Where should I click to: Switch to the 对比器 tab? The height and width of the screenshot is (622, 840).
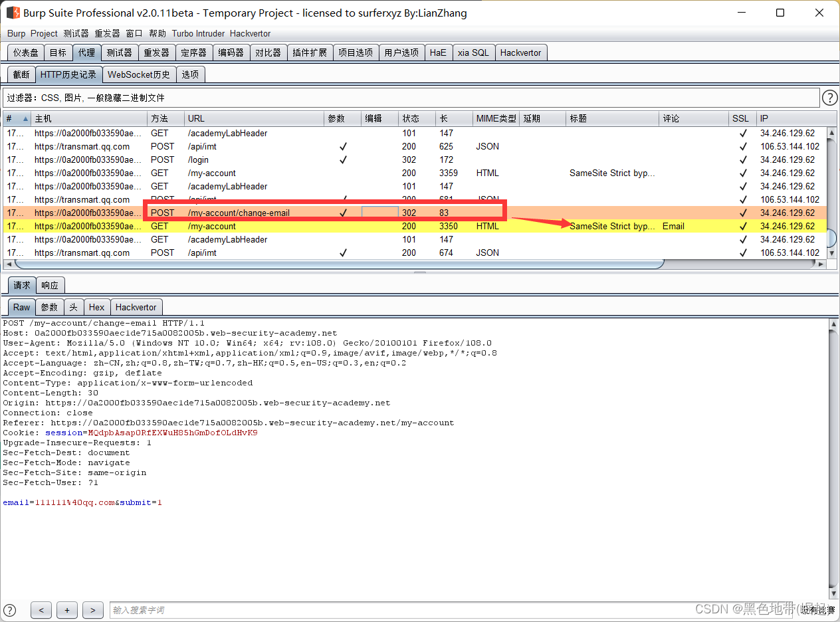pyautogui.click(x=268, y=52)
